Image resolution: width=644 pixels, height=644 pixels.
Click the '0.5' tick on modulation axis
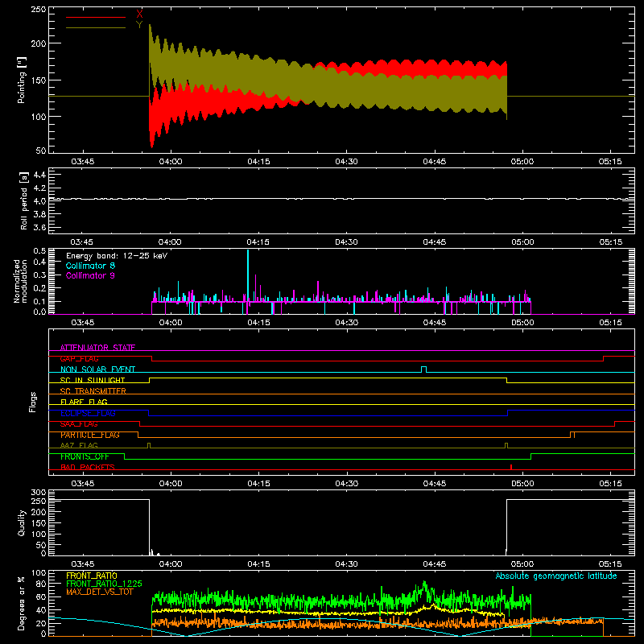click(x=39, y=251)
